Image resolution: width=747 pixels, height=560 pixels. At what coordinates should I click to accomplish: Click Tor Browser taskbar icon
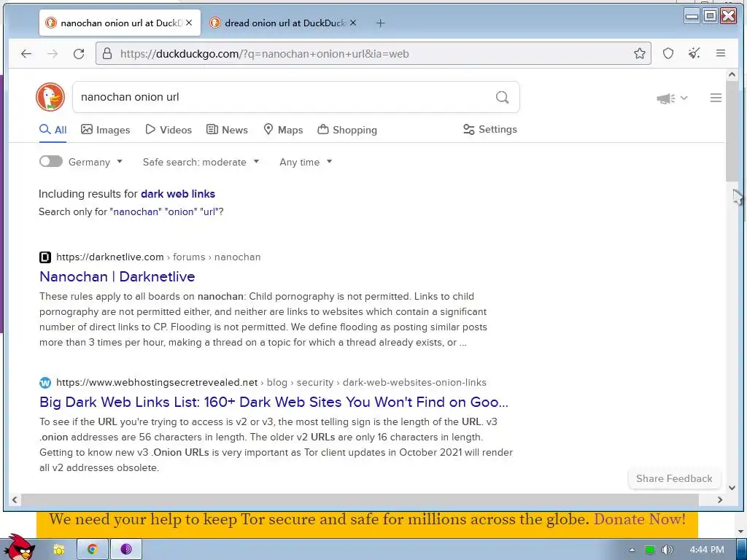[x=125, y=549]
